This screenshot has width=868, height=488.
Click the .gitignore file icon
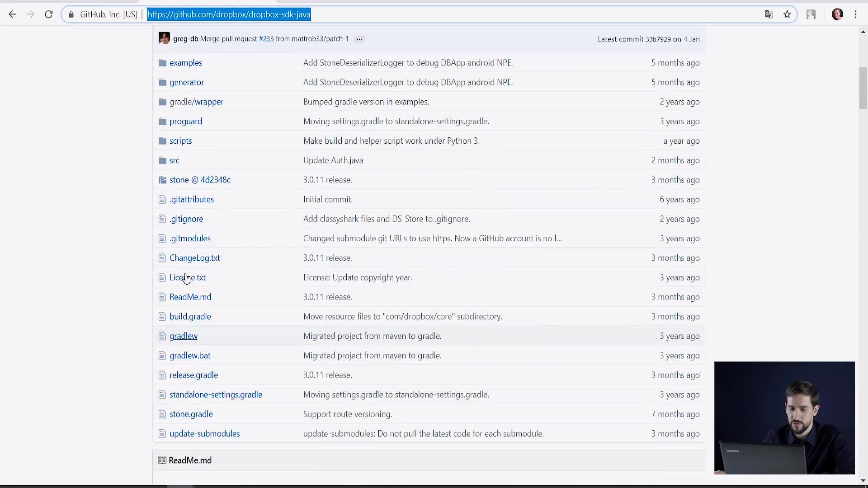coord(162,219)
